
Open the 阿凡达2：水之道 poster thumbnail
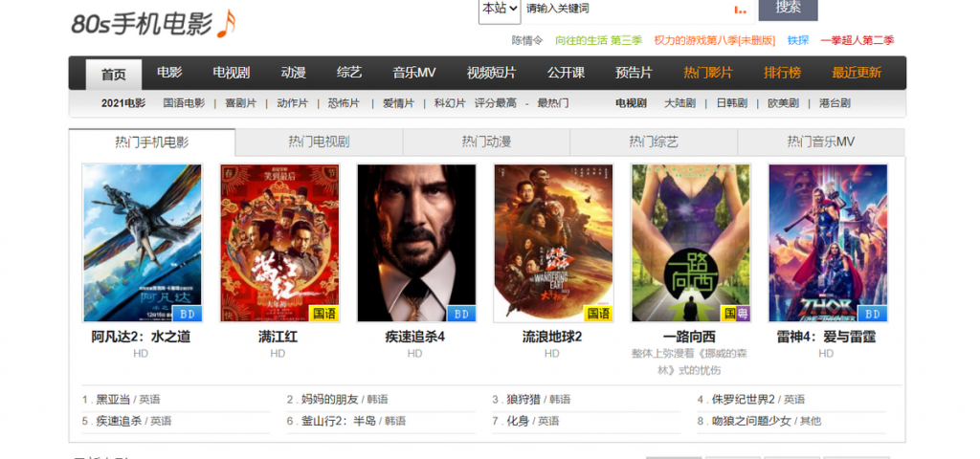(142, 243)
